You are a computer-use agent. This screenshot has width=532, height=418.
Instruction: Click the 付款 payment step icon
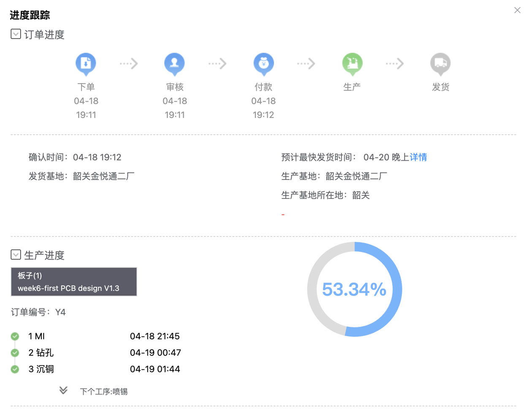click(263, 64)
